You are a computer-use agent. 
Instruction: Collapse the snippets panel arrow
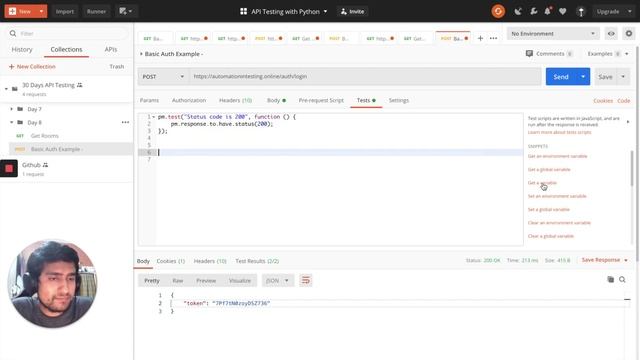628,122
